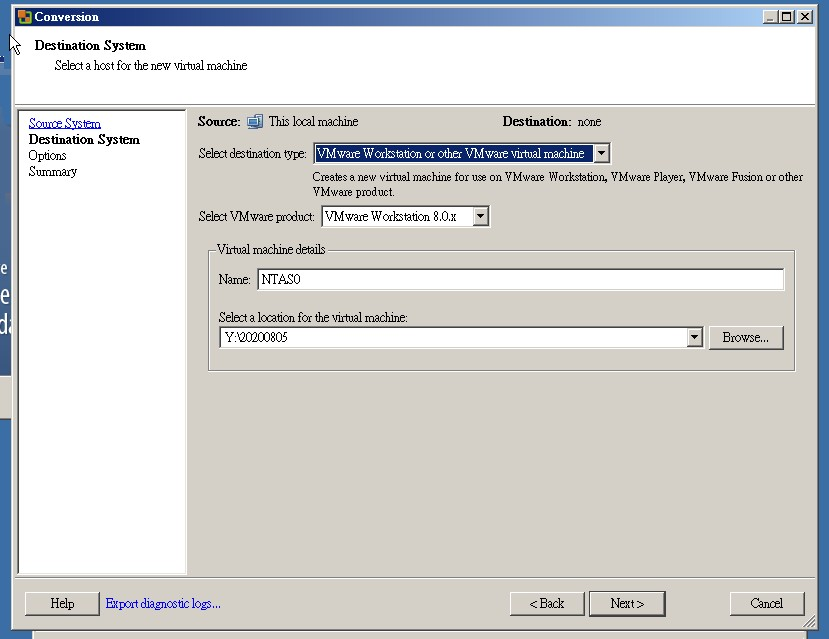
Task: Click 'This local machine' source text
Action: pos(314,122)
